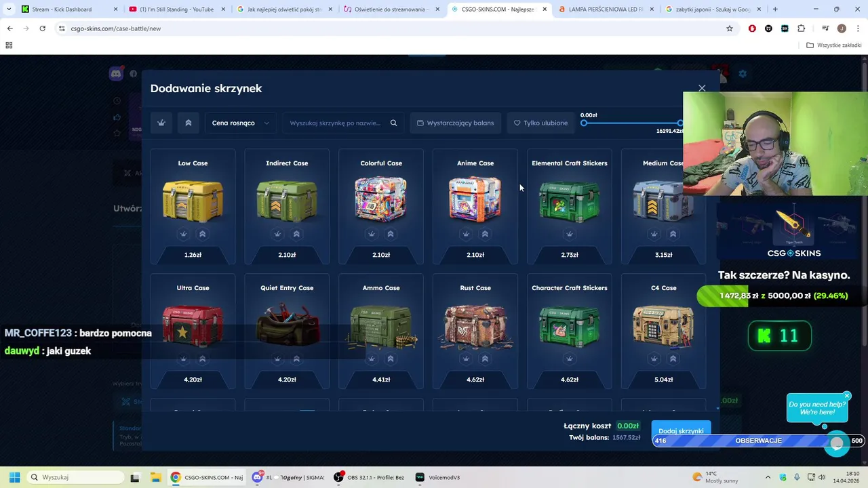Open the Chrome three-dot menu
This screenshot has width=868, height=488.
point(857,28)
